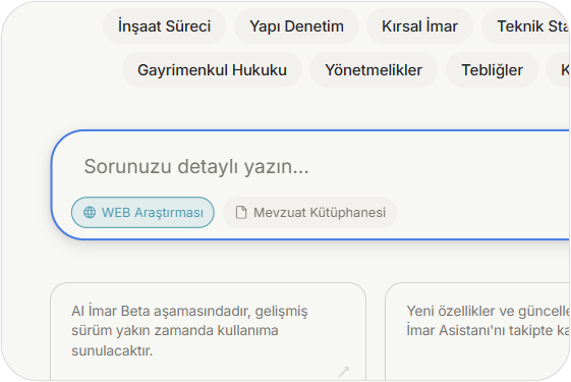
Task: Select the Gayrimenkul Hukuku chip
Action: (x=212, y=70)
